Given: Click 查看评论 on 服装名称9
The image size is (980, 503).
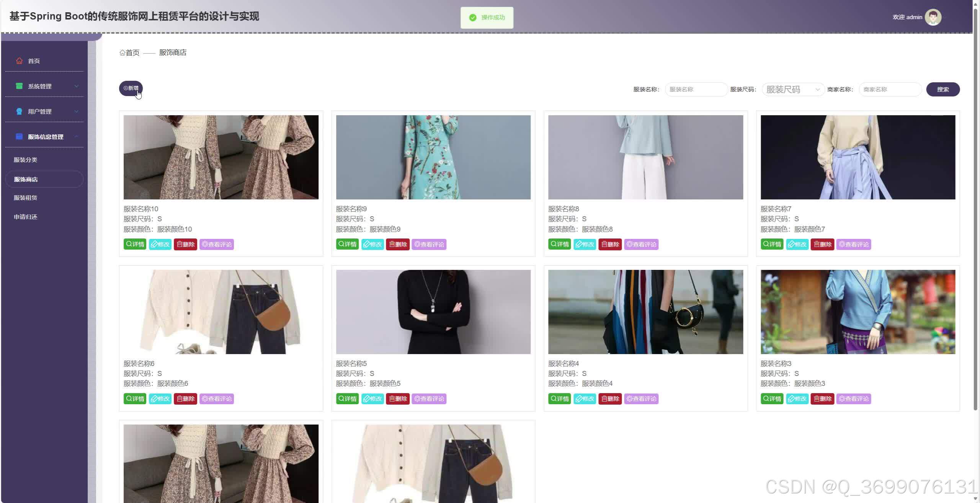Looking at the screenshot, I should point(429,244).
